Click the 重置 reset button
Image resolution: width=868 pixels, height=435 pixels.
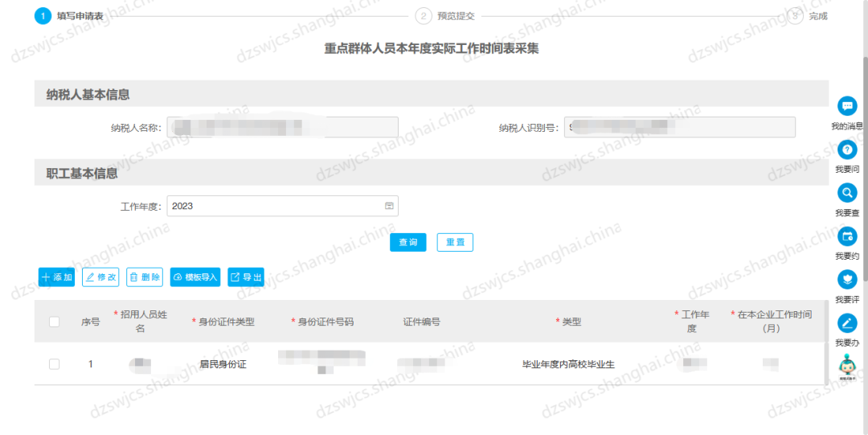455,243
